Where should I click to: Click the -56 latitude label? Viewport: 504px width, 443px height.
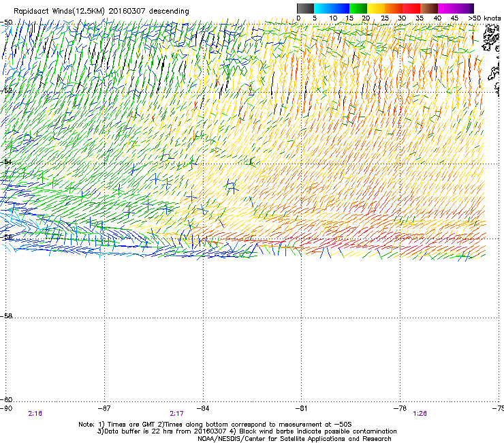click(x=6, y=237)
